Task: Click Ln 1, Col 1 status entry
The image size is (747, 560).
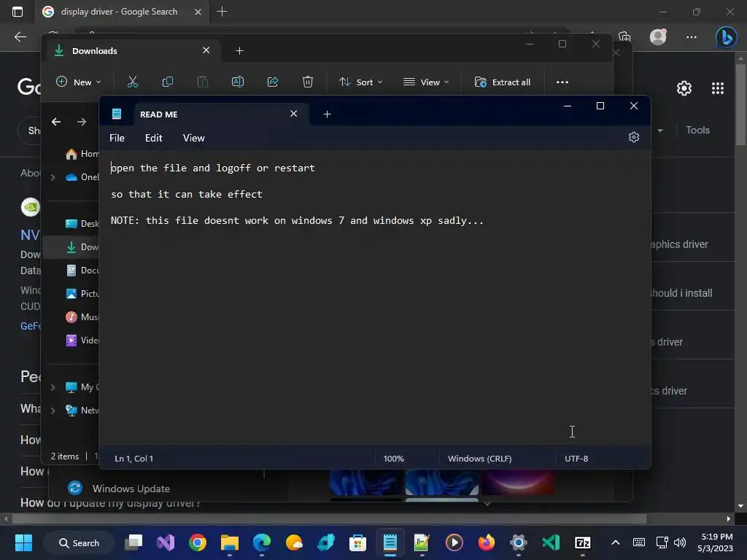Action: pos(134,459)
